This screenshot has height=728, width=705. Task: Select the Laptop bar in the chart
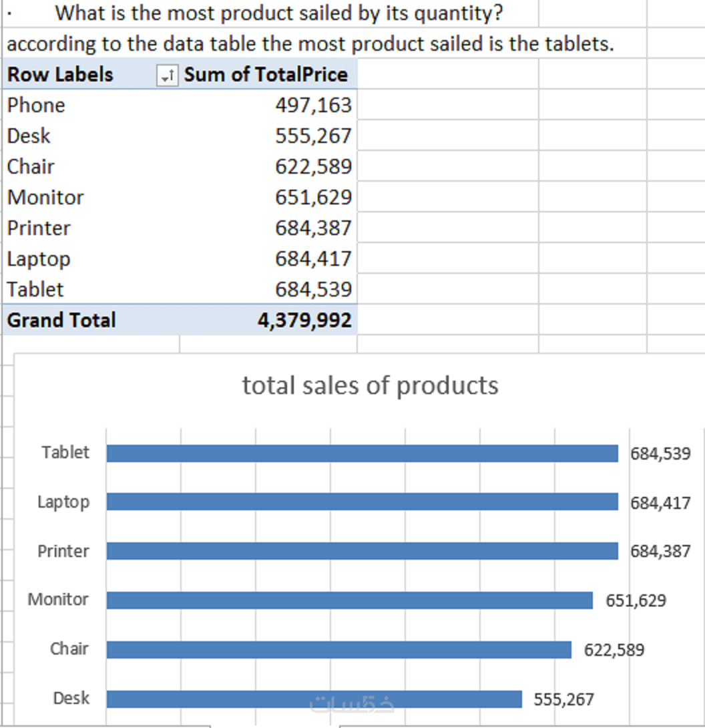pyautogui.click(x=362, y=502)
